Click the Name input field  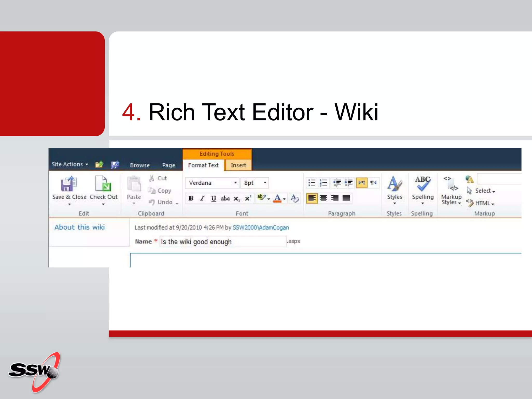(x=223, y=242)
